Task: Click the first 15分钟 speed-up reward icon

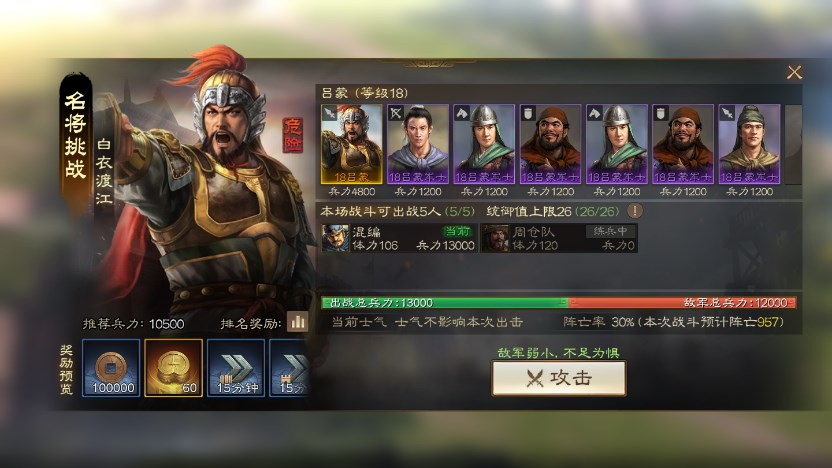Action: click(236, 368)
